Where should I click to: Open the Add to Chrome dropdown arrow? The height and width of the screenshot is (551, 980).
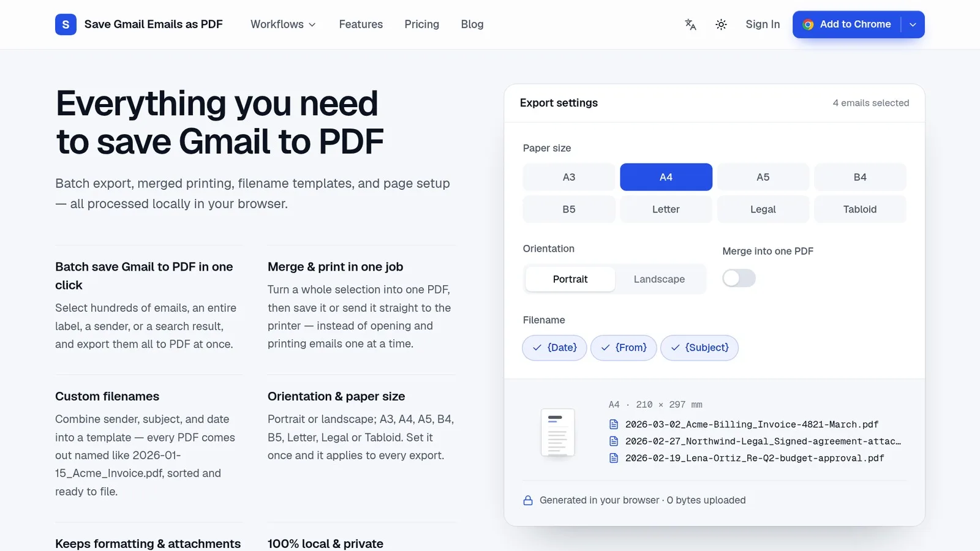[913, 24]
